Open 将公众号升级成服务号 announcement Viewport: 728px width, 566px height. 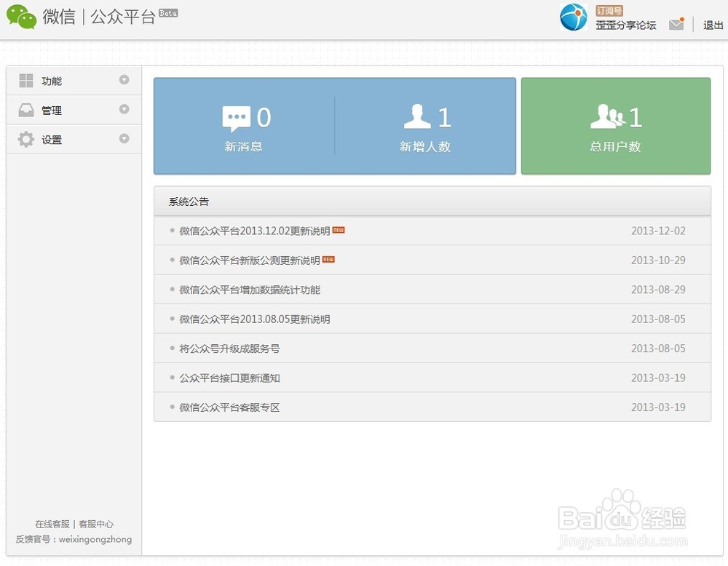click(x=229, y=348)
